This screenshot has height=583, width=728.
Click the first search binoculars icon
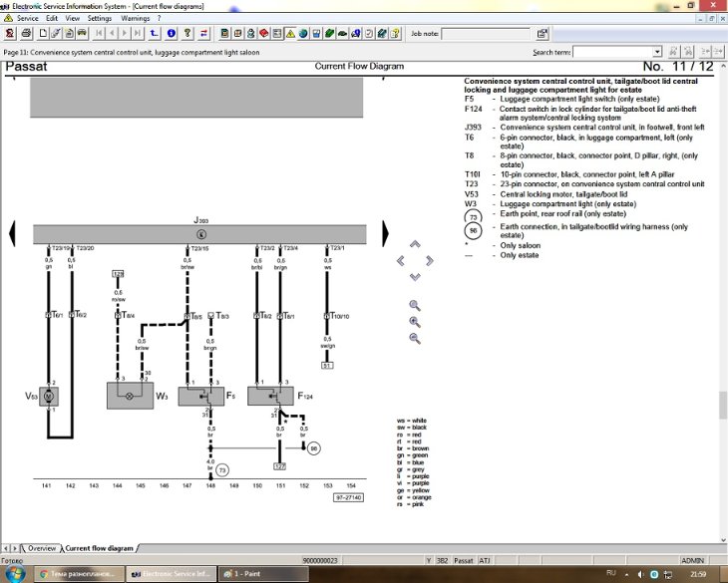(674, 52)
